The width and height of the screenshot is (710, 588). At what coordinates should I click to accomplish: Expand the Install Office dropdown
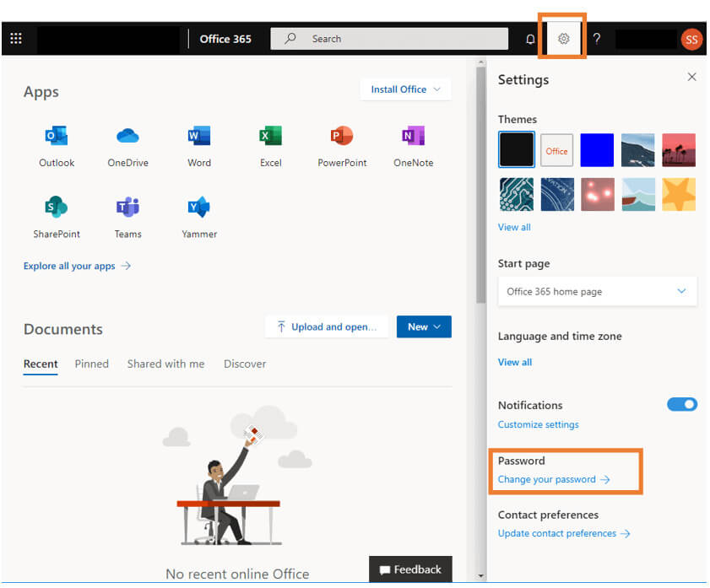pos(406,89)
